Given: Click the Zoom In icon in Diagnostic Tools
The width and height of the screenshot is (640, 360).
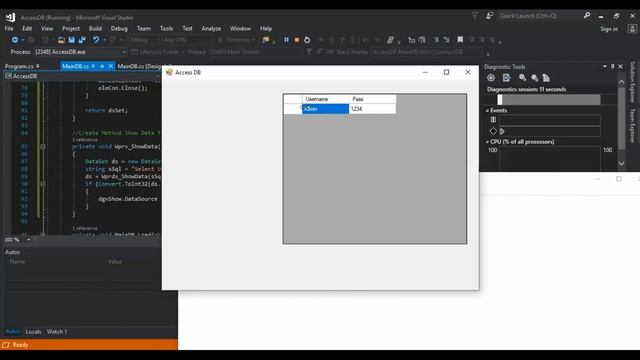Looking at the screenshot, I should pos(522,78).
